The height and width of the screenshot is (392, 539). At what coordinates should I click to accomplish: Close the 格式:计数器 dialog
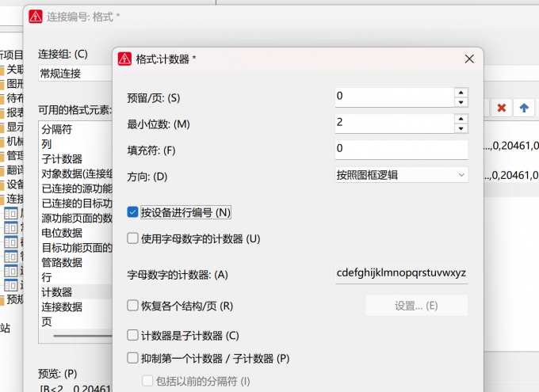tap(469, 59)
